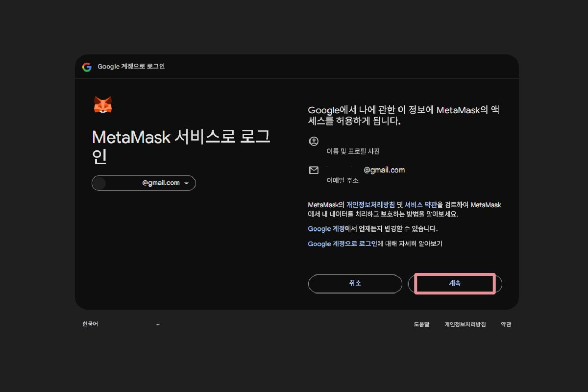Click the email envelope icon

tap(314, 170)
